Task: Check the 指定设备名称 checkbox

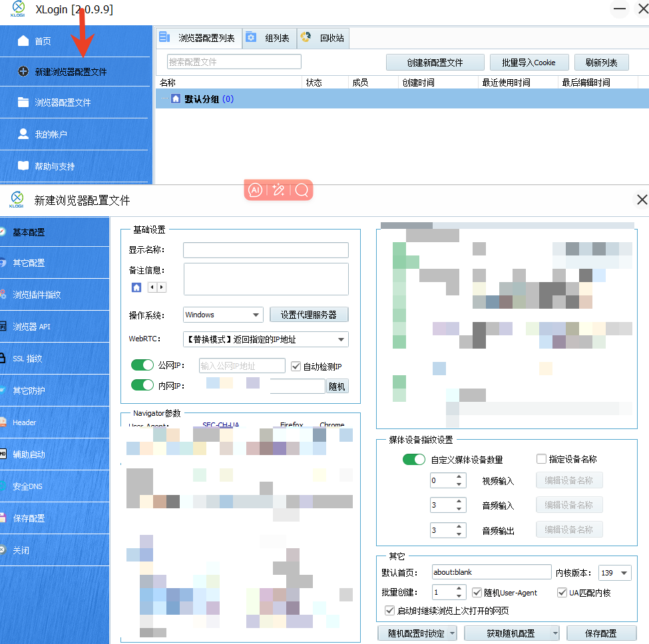Action: pos(541,458)
